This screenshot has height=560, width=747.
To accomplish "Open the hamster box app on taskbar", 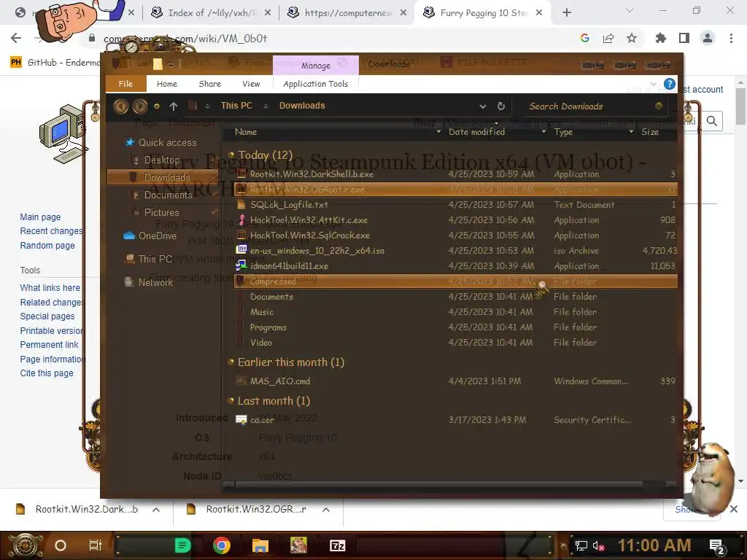I will (298, 545).
